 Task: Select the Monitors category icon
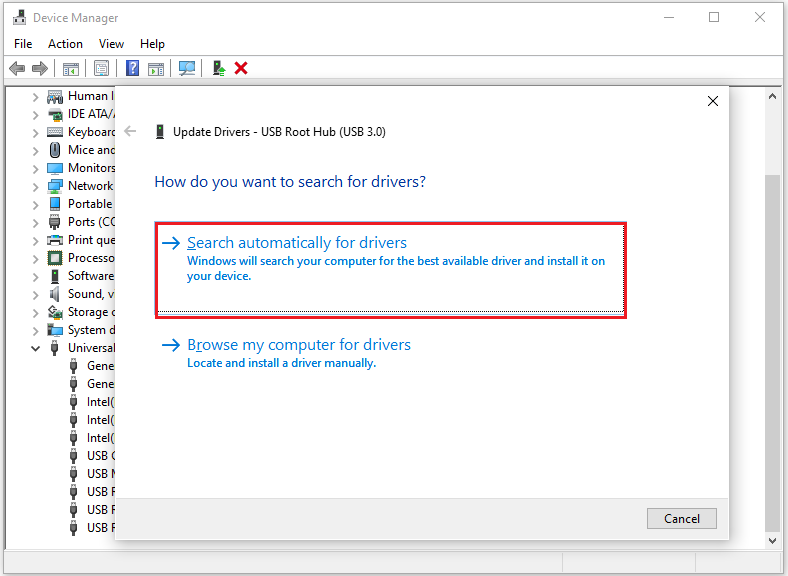click(55, 168)
